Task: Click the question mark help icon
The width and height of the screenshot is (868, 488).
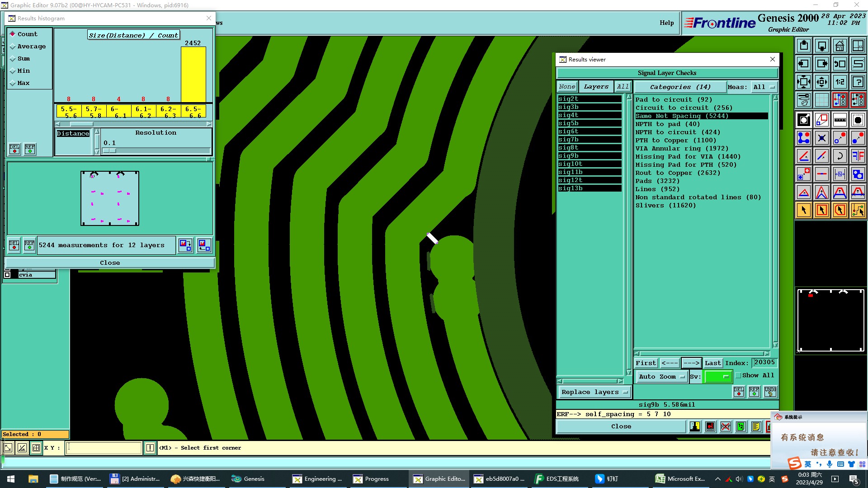Action: point(858,82)
